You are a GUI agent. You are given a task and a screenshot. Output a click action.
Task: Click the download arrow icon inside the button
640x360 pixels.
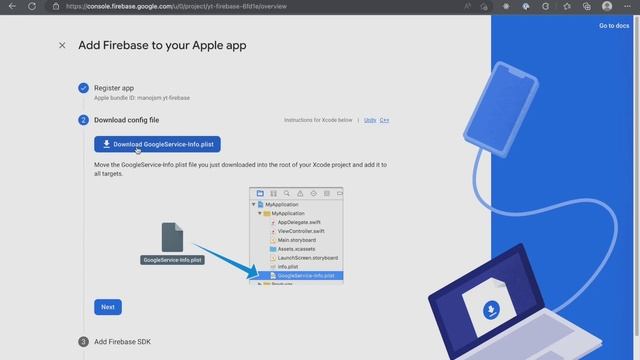pos(107,144)
